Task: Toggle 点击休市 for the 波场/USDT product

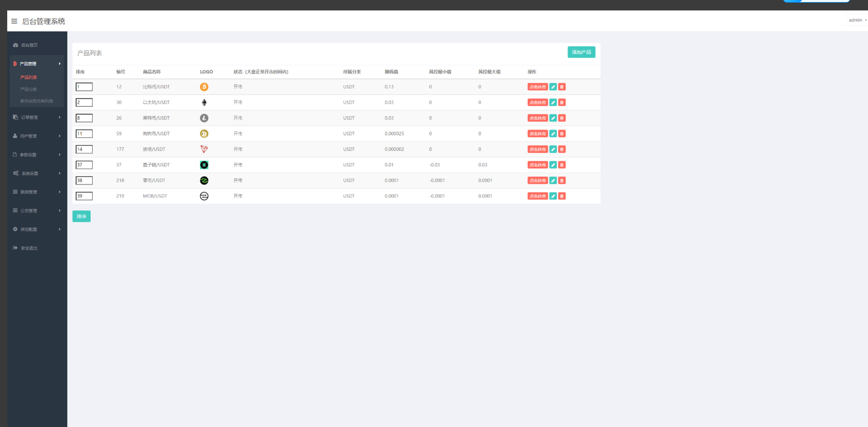Action: 537,149
